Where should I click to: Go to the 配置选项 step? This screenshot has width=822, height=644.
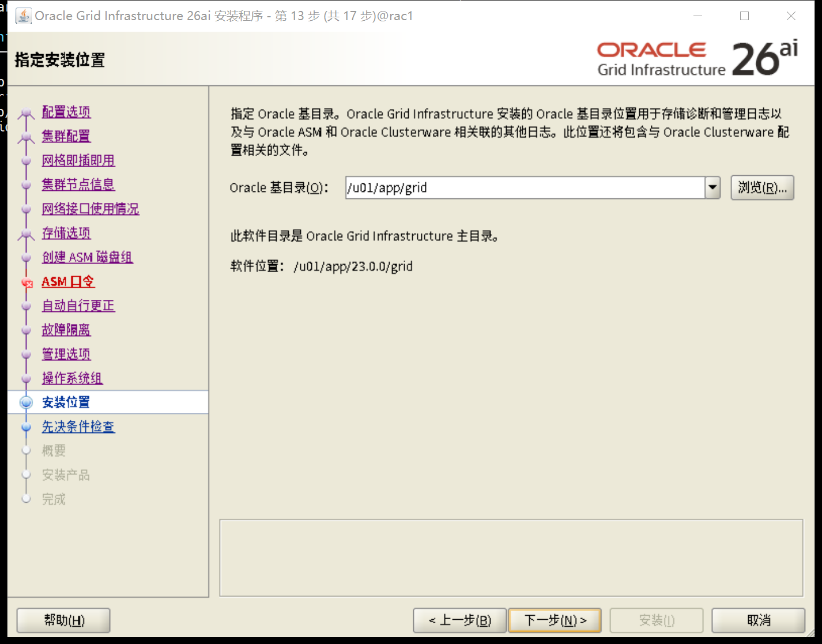(66, 112)
